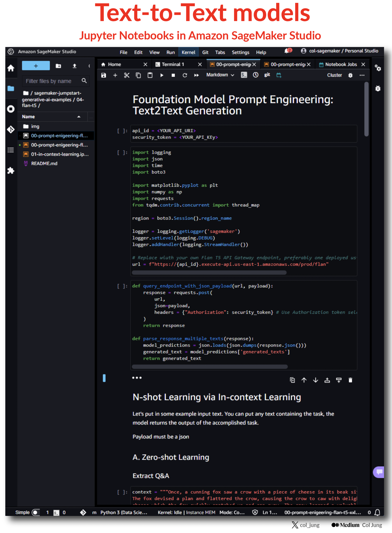Focus the Filter files by name field
Image resolution: width=392 pixels, height=533 pixels.
[53, 81]
